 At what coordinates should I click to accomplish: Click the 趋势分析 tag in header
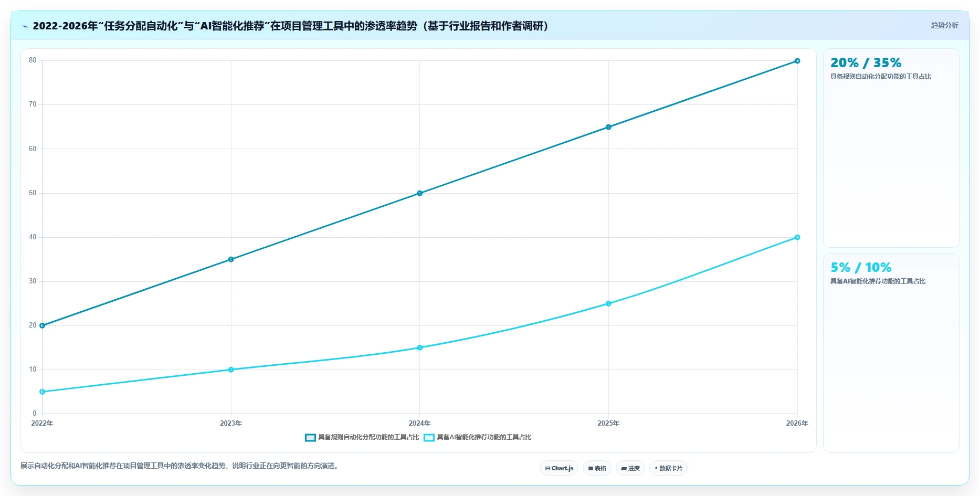[944, 25]
